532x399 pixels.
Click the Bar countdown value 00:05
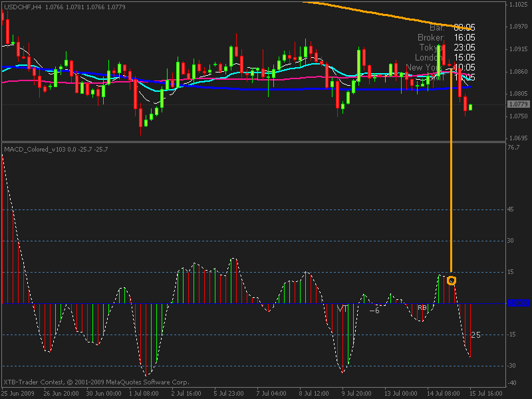point(464,27)
